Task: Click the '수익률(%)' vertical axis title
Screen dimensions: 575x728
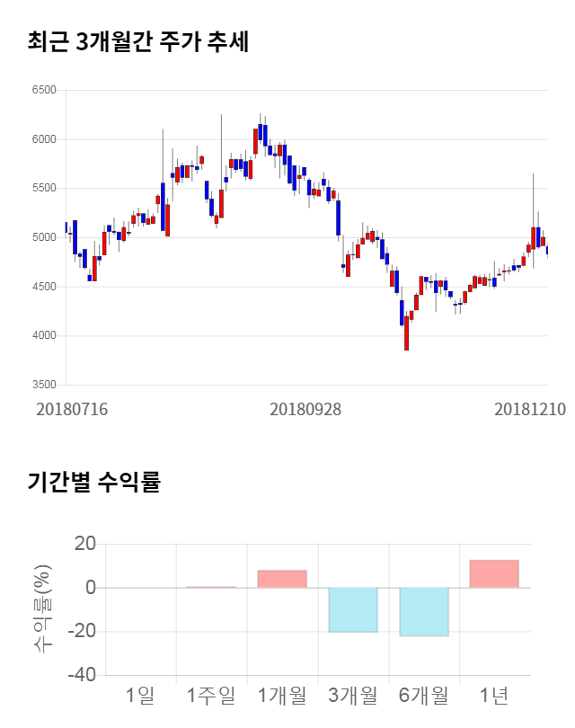Action: (42, 608)
